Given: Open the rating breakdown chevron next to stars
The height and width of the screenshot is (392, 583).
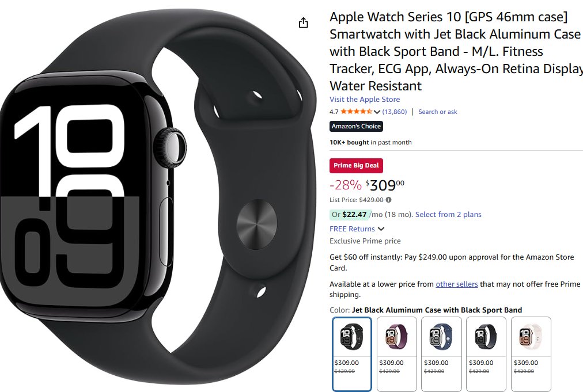Looking at the screenshot, I should [377, 112].
